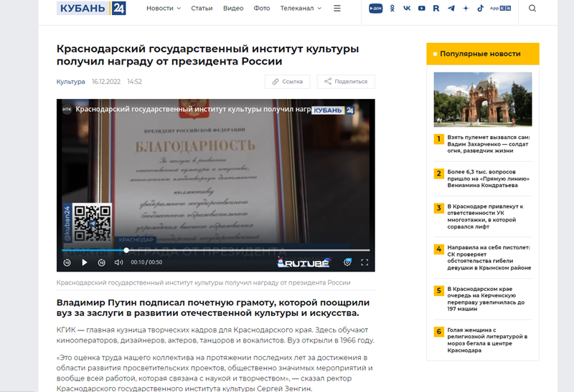The image size is (574, 392).
Task: Click the video time 00:10 / 00:50
Action: click(146, 262)
